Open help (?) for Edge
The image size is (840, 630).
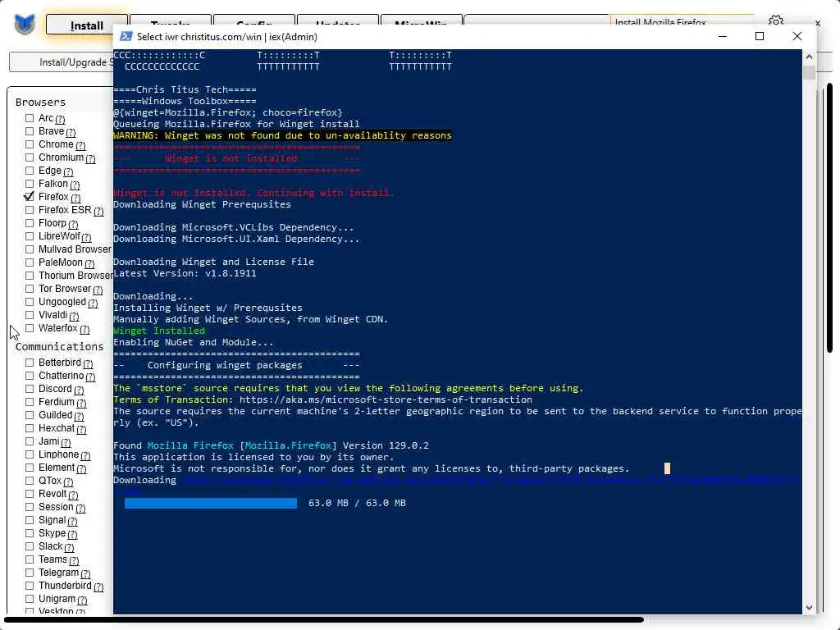68,171
